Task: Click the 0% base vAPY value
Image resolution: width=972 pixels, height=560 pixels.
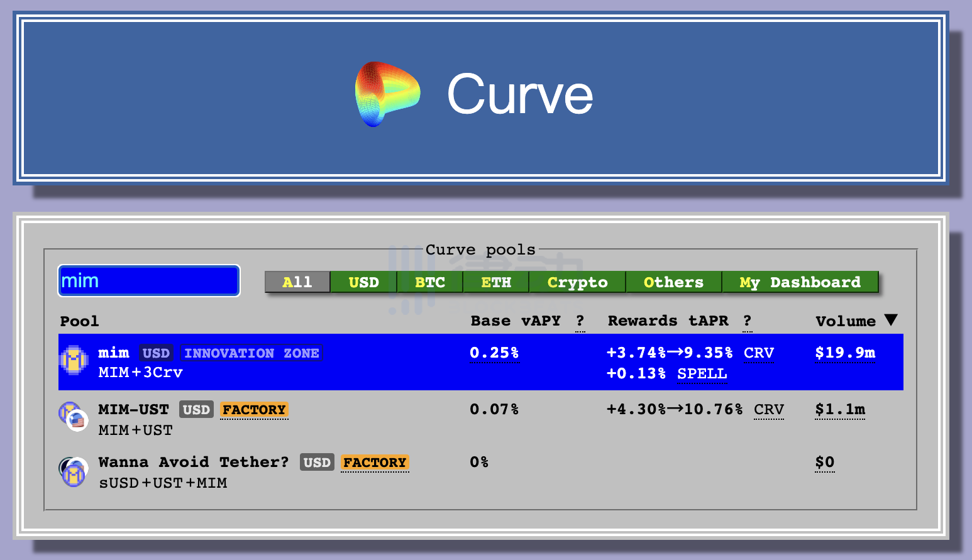Action: coord(479,462)
